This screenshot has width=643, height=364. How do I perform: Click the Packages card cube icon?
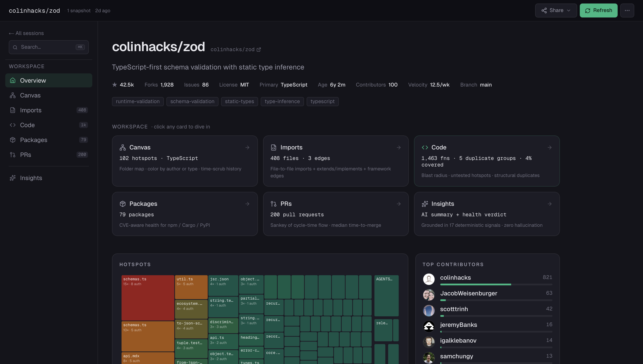click(x=123, y=204)
